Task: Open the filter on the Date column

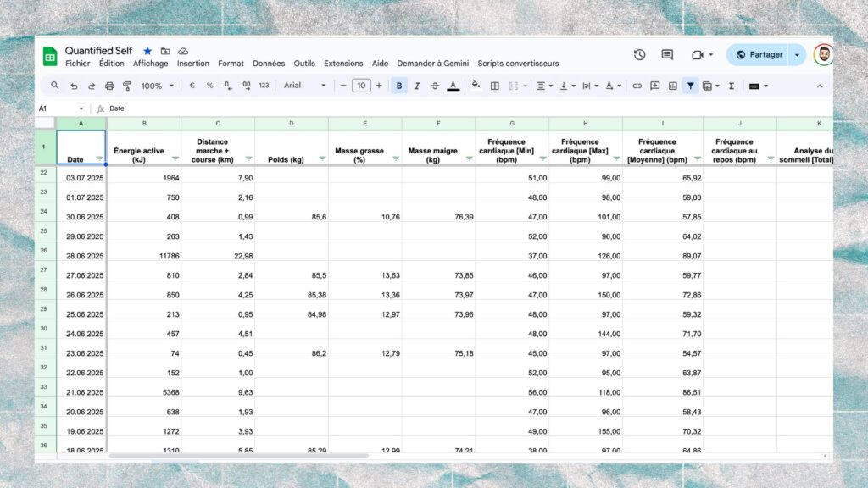Action: (x=100, y=159)
